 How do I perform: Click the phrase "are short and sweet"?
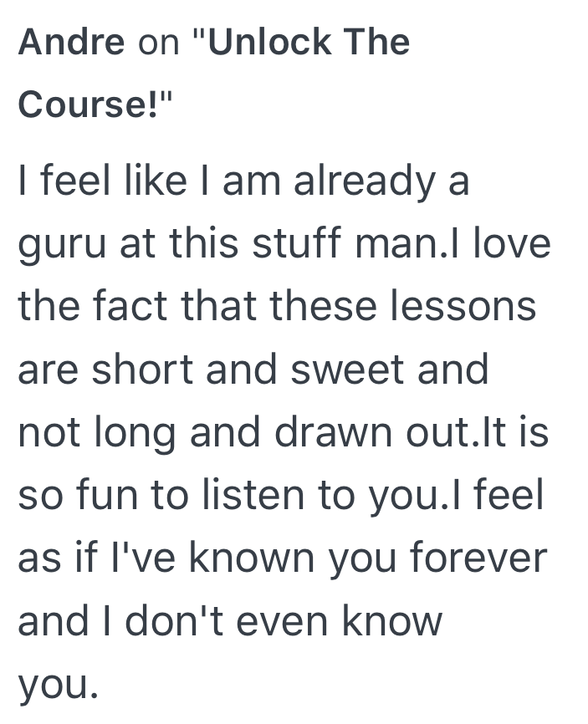pos(213,368)
